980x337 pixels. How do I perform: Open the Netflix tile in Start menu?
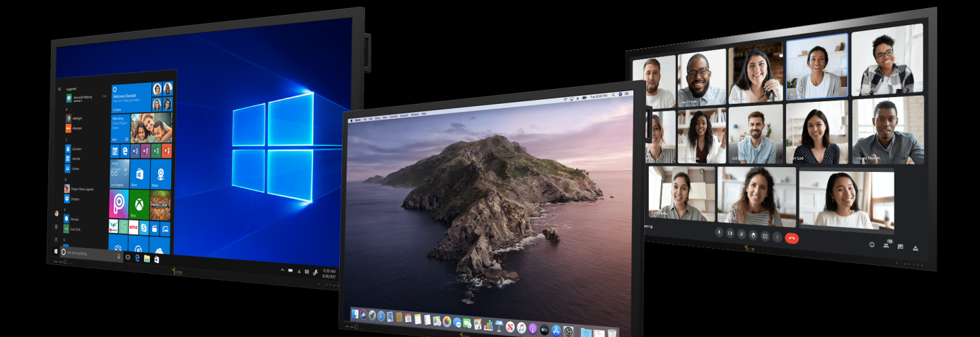pos(134,224)
